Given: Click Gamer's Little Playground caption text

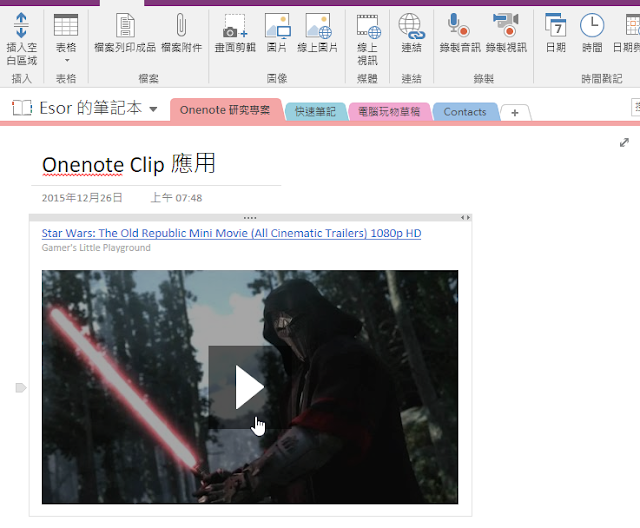Looking at the screenshot, I should 96,248.
